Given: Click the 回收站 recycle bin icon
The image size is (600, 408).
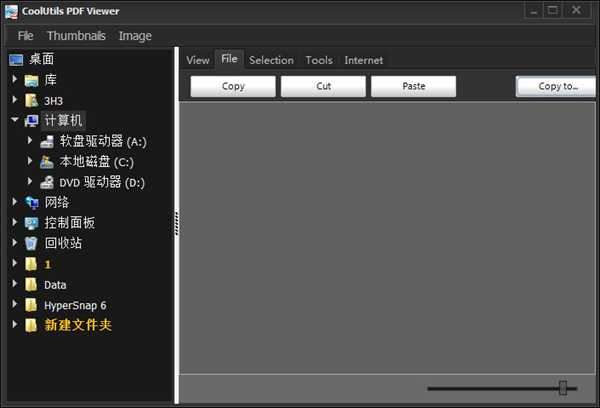Looking at the screenshot, I should click(x=31, y=243).
